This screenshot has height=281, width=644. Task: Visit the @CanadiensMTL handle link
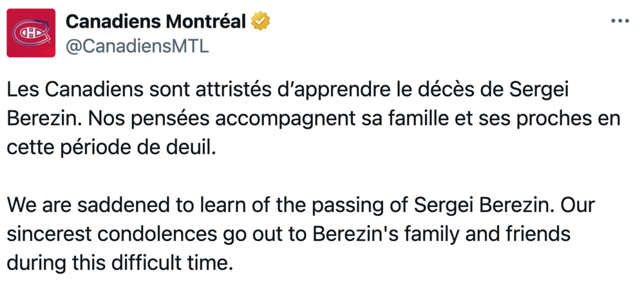137,47
